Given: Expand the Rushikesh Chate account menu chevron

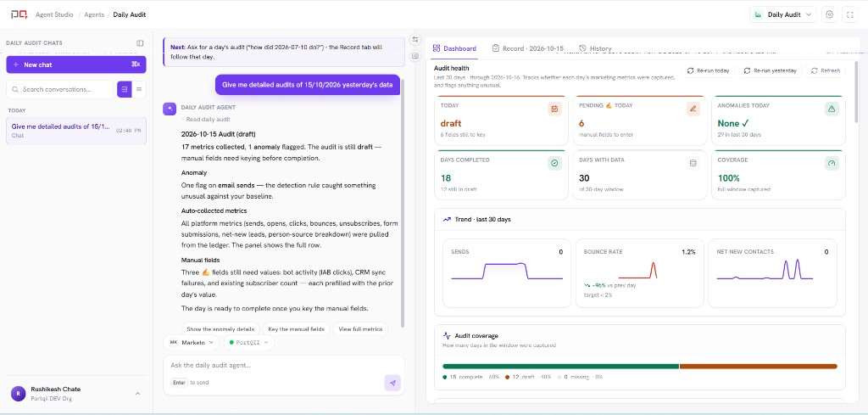Looking at the screenshot, I should (138, 394).
